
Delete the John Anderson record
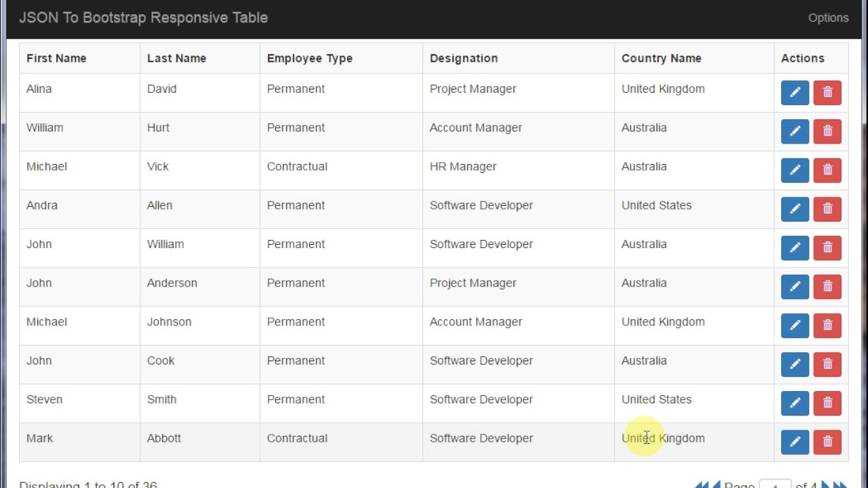(827, 287)
